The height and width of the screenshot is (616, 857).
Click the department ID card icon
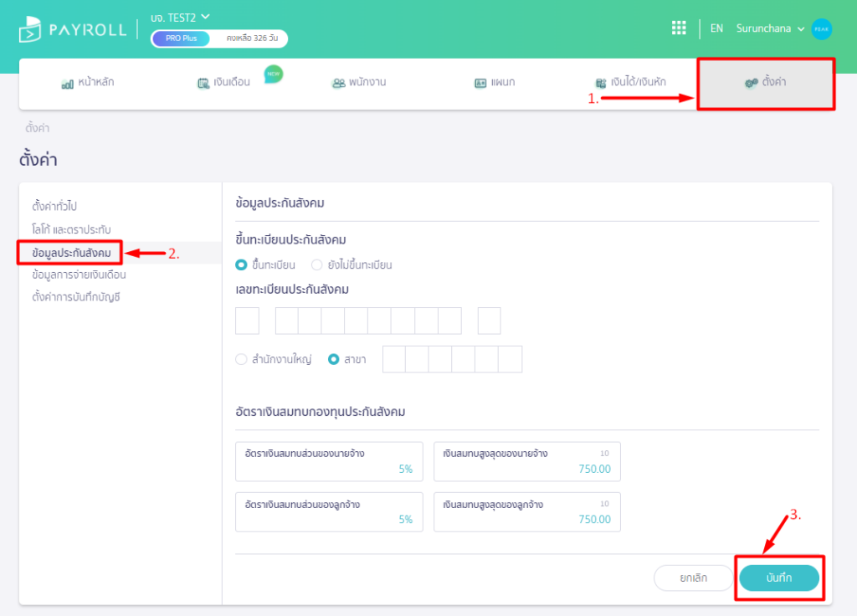point(480,84)
